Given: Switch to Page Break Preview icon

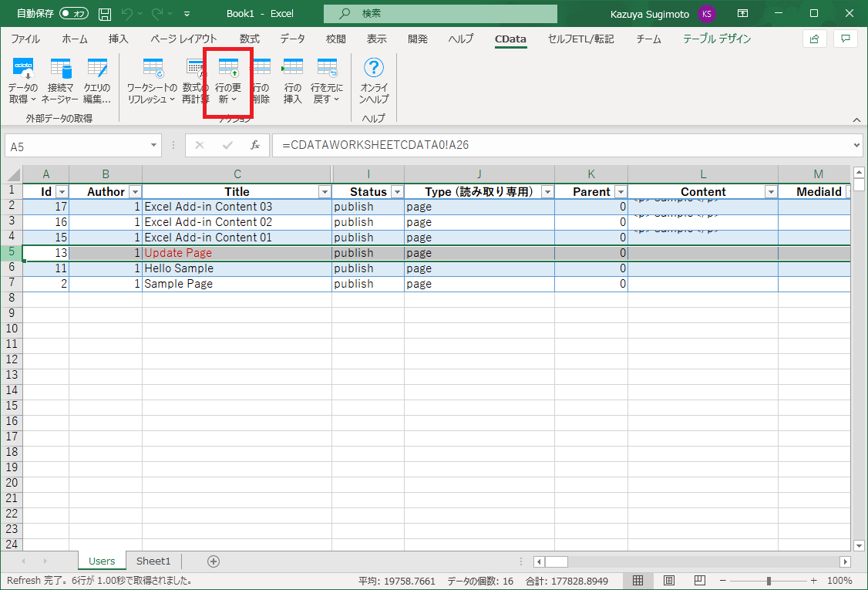Looking at the screenshot, I should pyautogui.click(x=700, y=581).
